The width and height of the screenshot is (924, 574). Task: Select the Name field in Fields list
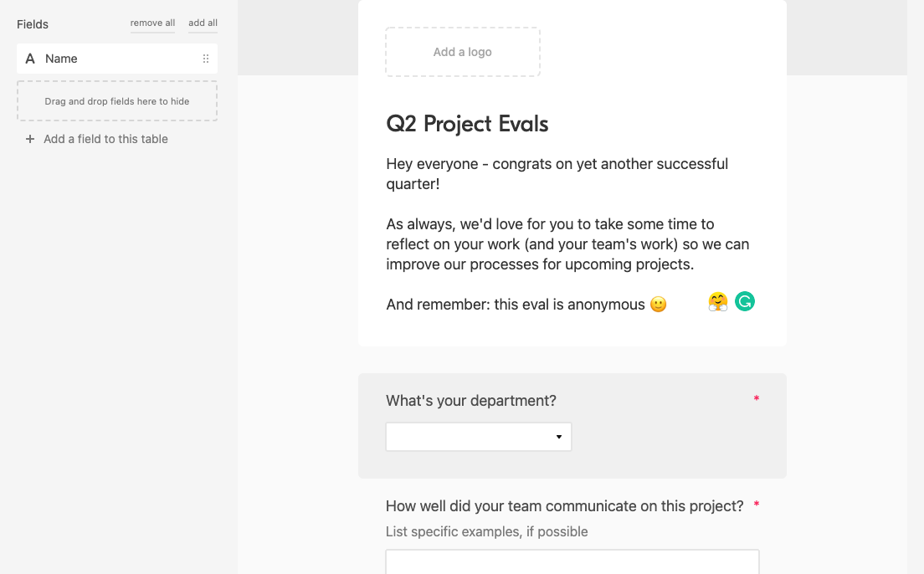(117, 59)
